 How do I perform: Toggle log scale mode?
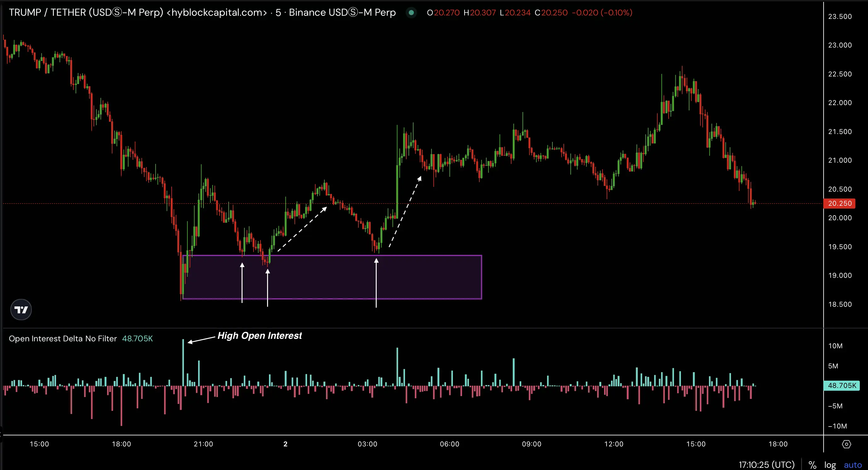pyautogui.click(x=830, y=465)
